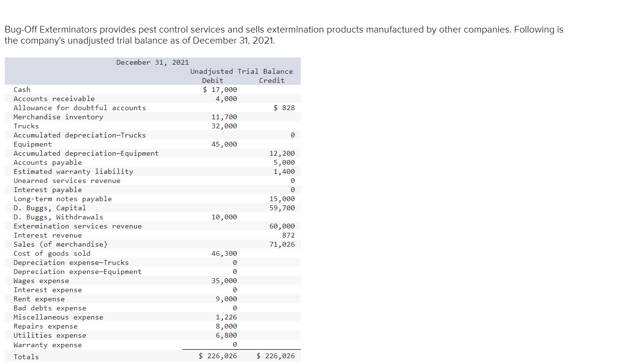Viewport: 628px width, 364px height.
Task: Click the 'Miscellaneous expense' label
Action: (58, 317)
